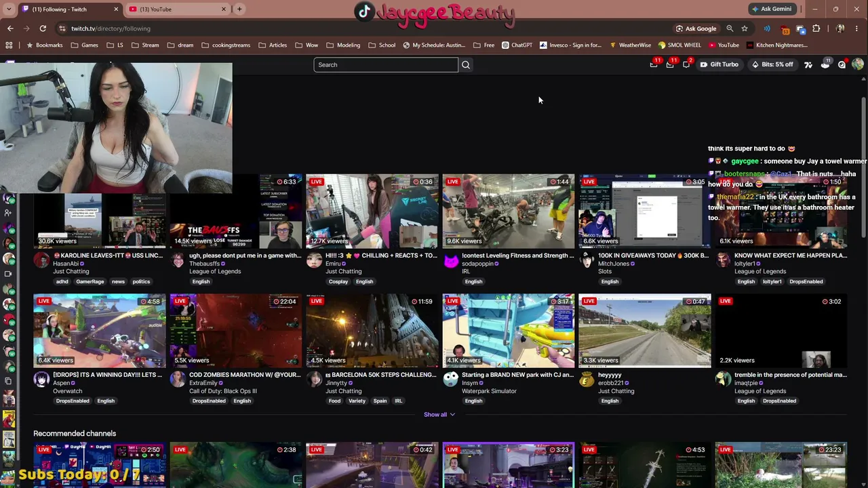This screenshot has height=488, width=868.
Task: Click the Twitch search magnifier button
Action: coord(466,64)
